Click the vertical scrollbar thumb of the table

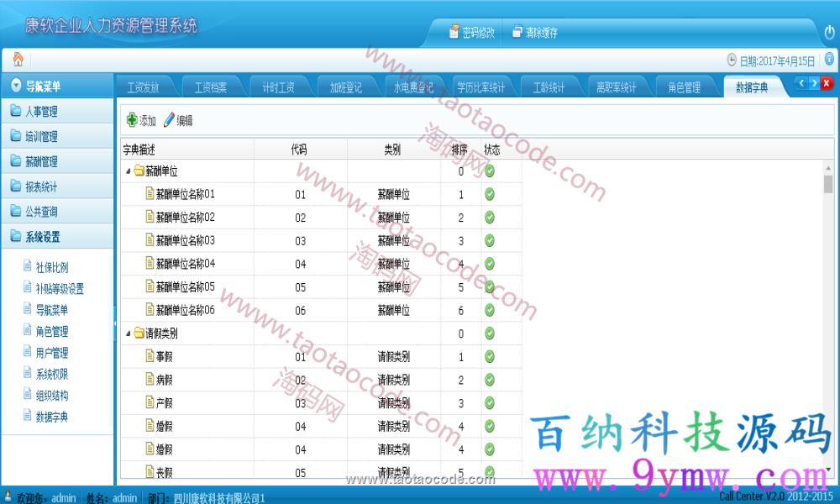click(x=828, y=184)
